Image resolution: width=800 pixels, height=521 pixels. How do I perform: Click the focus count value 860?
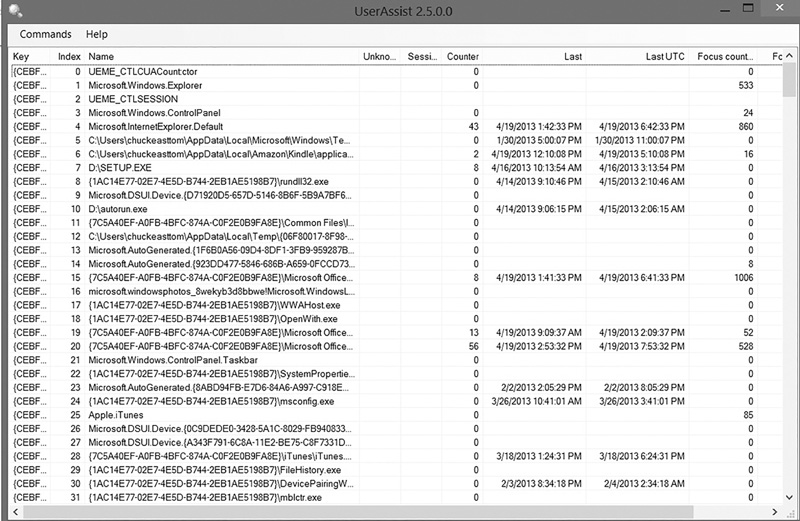point(746,127)
